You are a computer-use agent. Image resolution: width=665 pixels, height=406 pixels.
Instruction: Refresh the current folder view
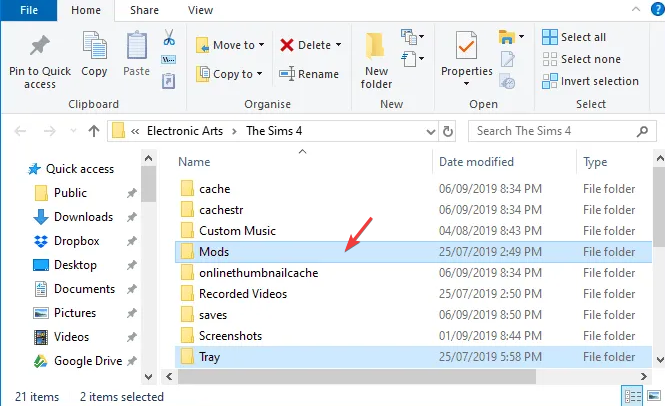(448, 132)
